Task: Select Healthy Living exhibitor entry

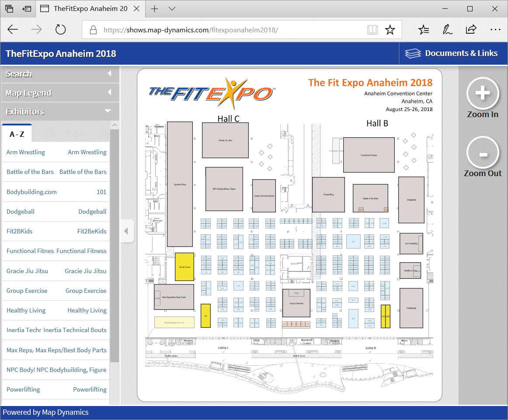Action: pyautogui.click(x=56, y=310)
